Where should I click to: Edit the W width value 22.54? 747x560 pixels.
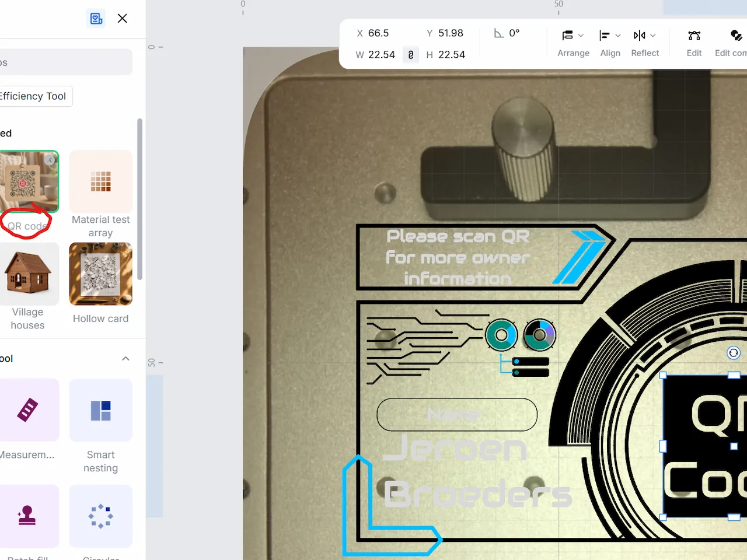[382, 55]
